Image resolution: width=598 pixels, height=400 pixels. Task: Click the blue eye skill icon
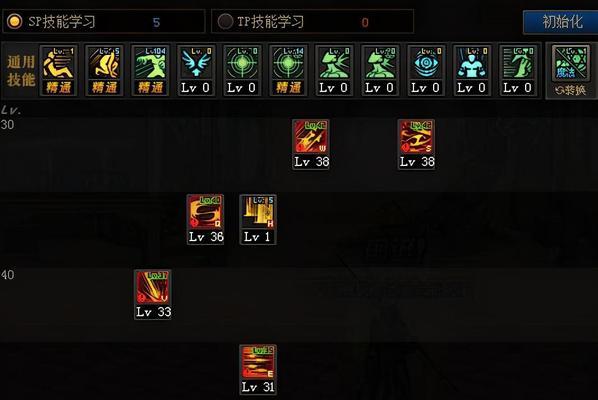pyautogui.click(x=426, y=70)
